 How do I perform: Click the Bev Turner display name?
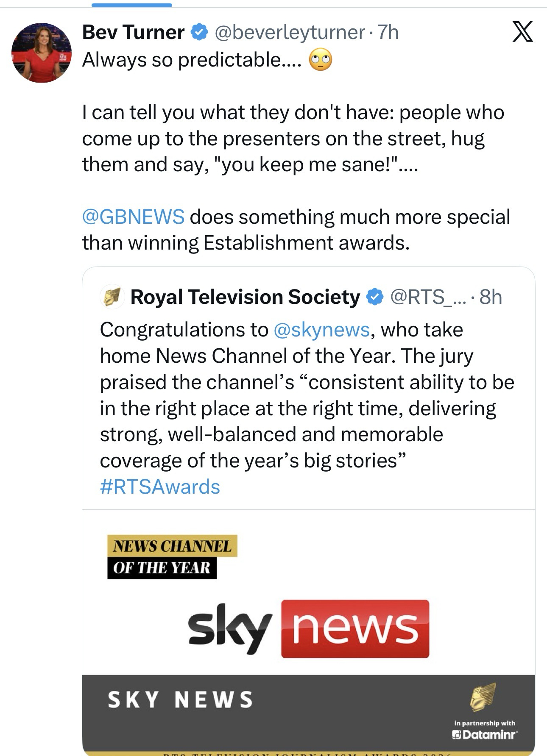click(133, 33)
